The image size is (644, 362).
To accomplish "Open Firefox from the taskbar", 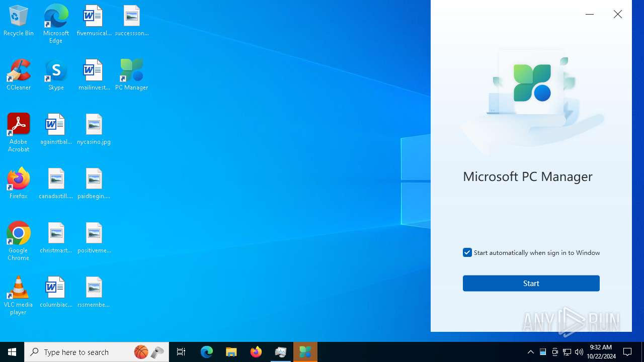I will (256, 352).
